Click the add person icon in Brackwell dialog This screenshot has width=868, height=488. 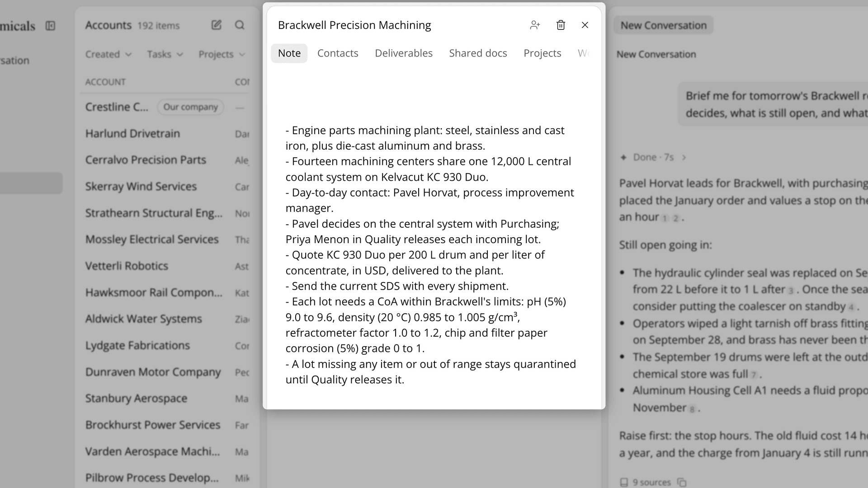tap(535, 25)
